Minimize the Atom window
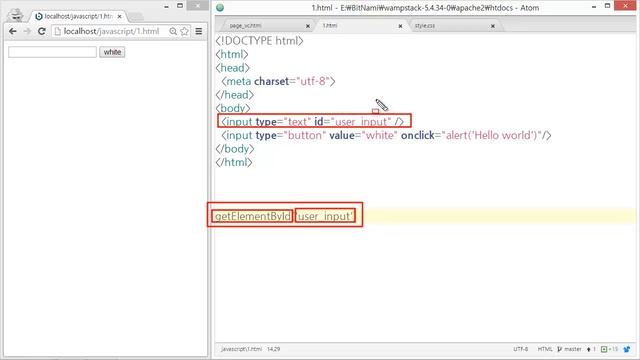640x360 pixels. coord(594,6)
